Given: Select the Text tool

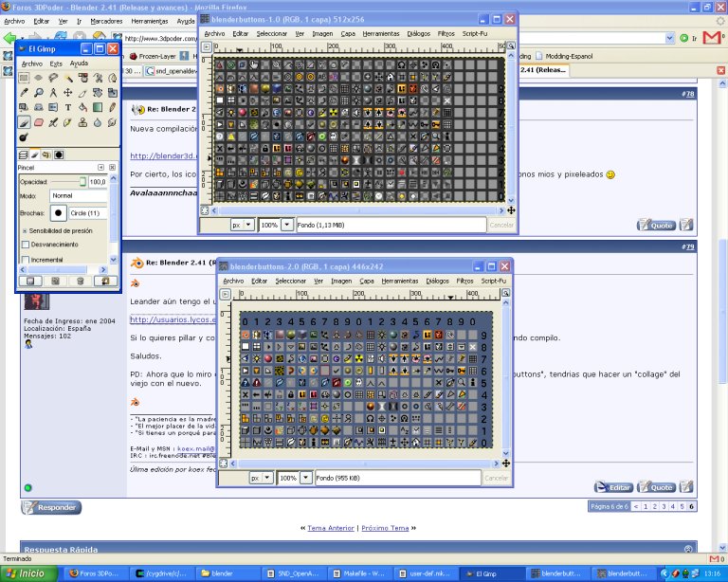Looking at the screenshot, I should point(68,108).
